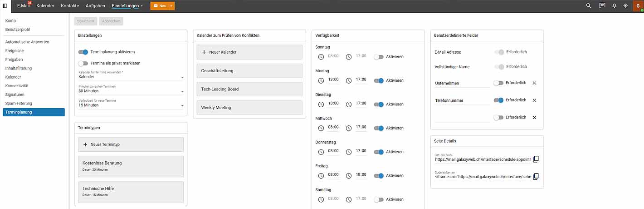Open Kalender für Termine dropdown
This screenshot has width=644, height=209.
coord(131,77)
